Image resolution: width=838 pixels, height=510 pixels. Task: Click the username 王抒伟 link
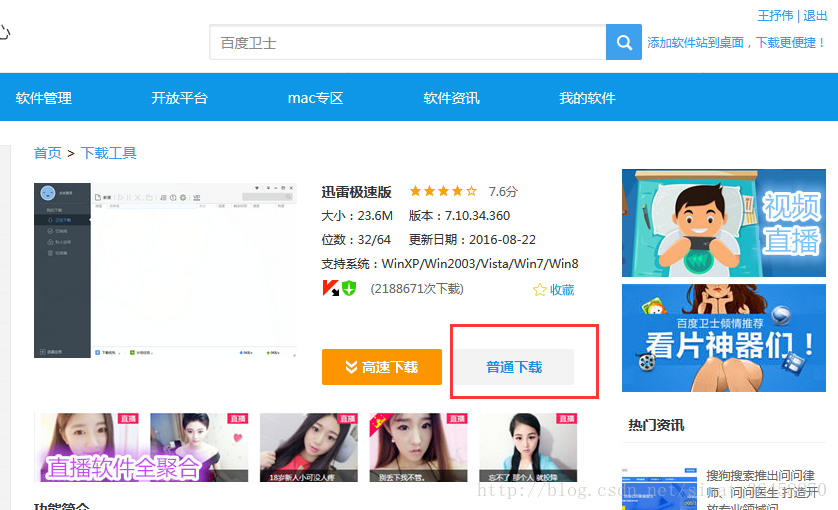click(775, 16)
